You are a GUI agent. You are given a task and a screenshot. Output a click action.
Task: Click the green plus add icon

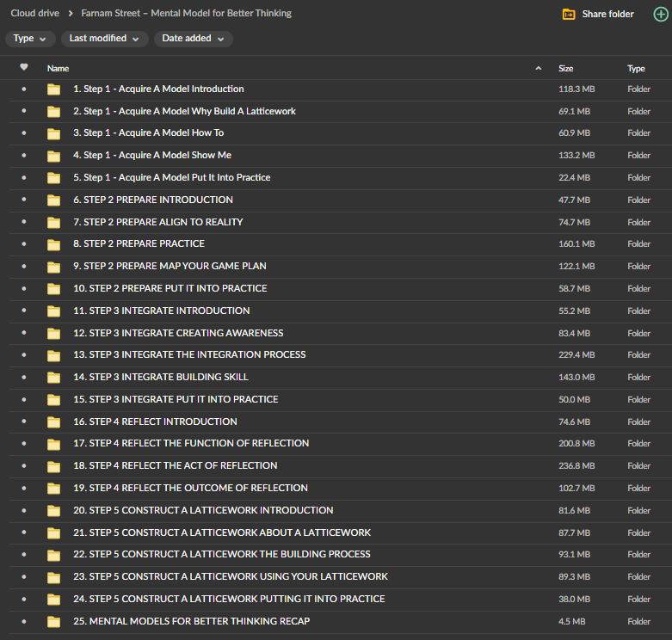click(x=660, y=14)
